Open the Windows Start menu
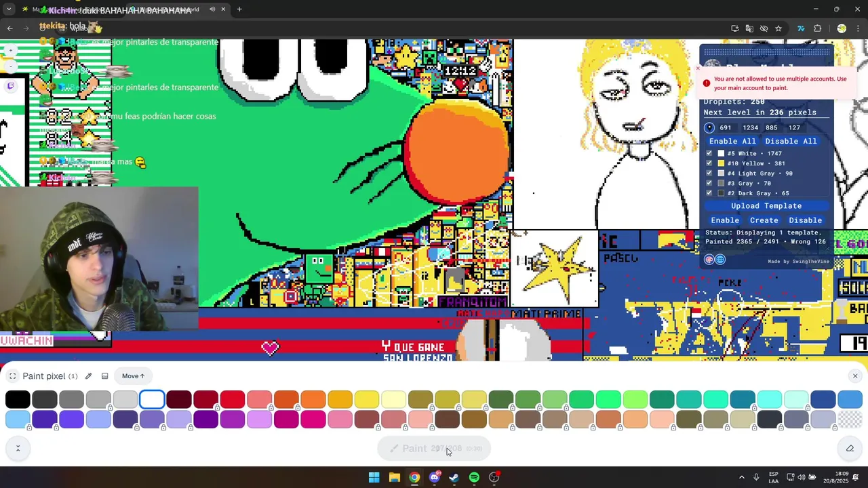This screenshot has height=488, width=868. 374,478
